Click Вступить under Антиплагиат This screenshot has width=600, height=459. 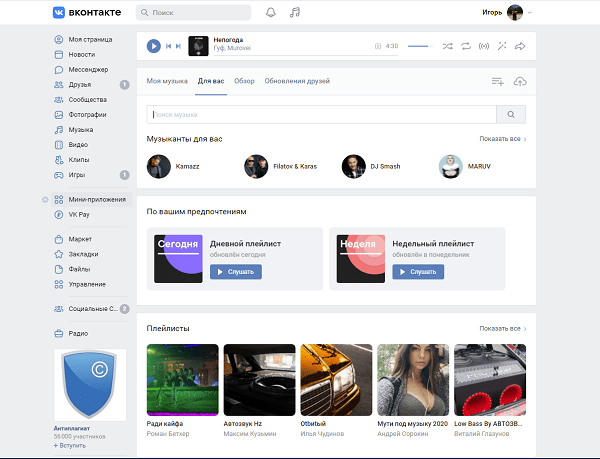[70, 446]
